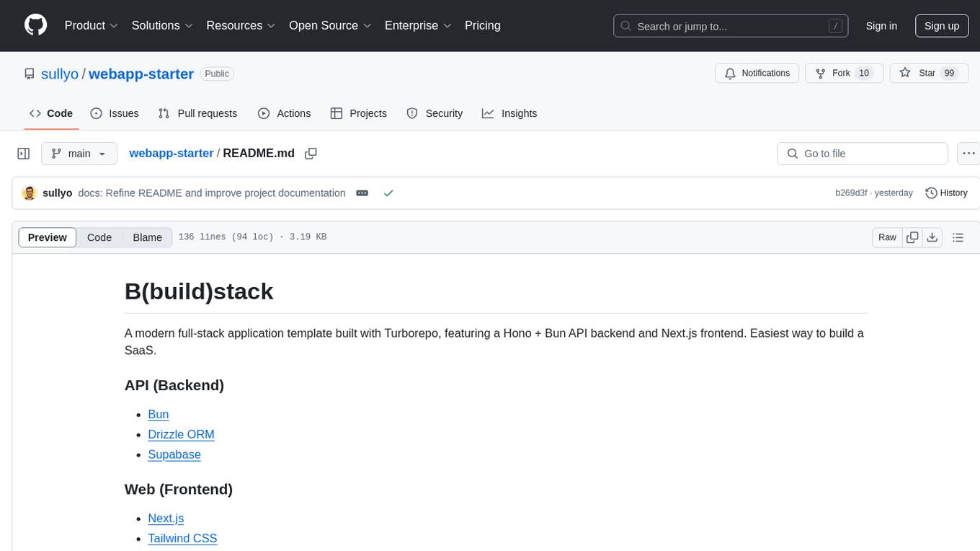Click the Sign in link
Screen dimensions: 980x551
(881, 26)
